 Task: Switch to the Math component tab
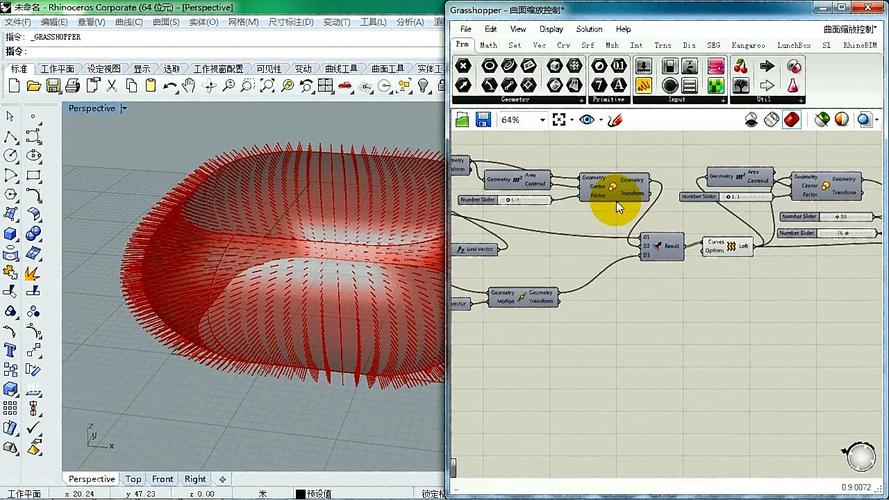(x=488, y=45)
